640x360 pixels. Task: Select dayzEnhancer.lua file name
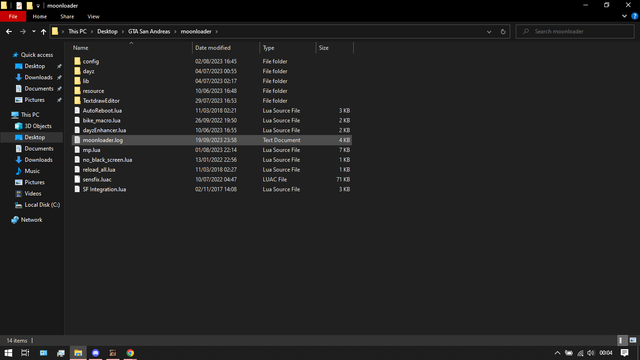click(x=104, y=130)
